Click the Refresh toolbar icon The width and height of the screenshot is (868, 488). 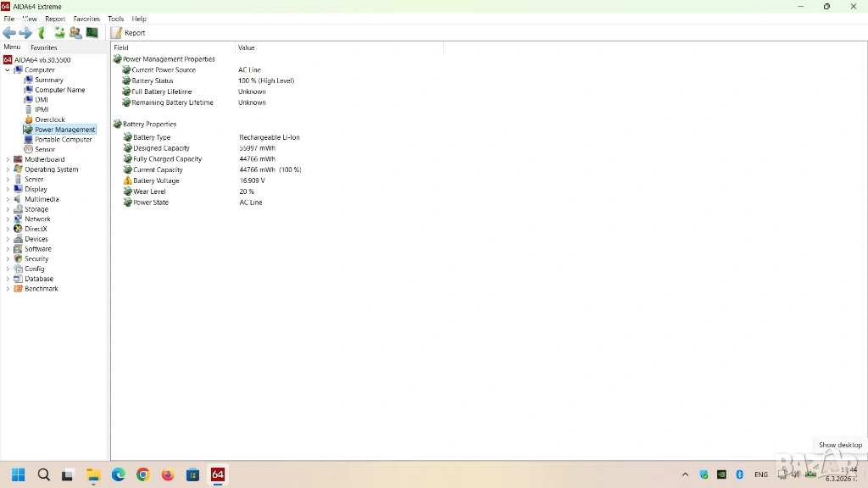tap(59, 33)
